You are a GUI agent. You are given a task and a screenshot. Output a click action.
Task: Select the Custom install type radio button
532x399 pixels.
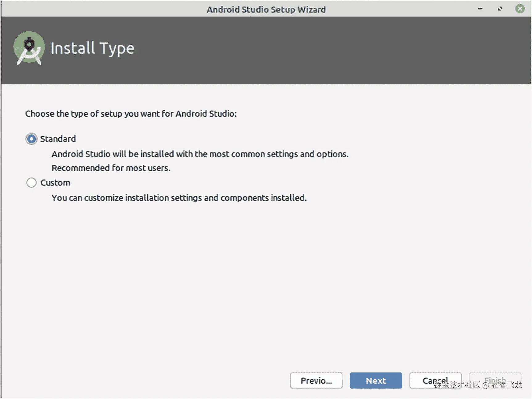31,183
